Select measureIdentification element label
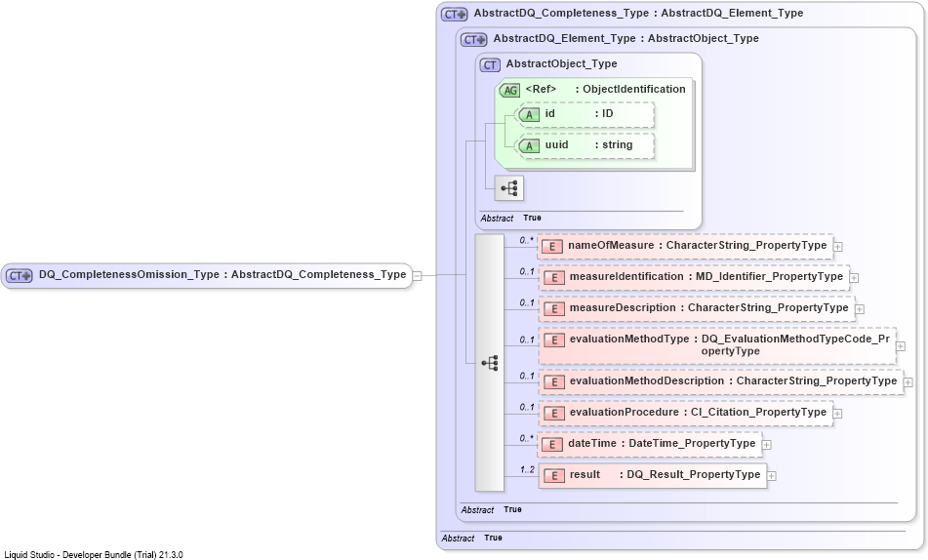The image size is (928, 560). (x=706, y=276)
